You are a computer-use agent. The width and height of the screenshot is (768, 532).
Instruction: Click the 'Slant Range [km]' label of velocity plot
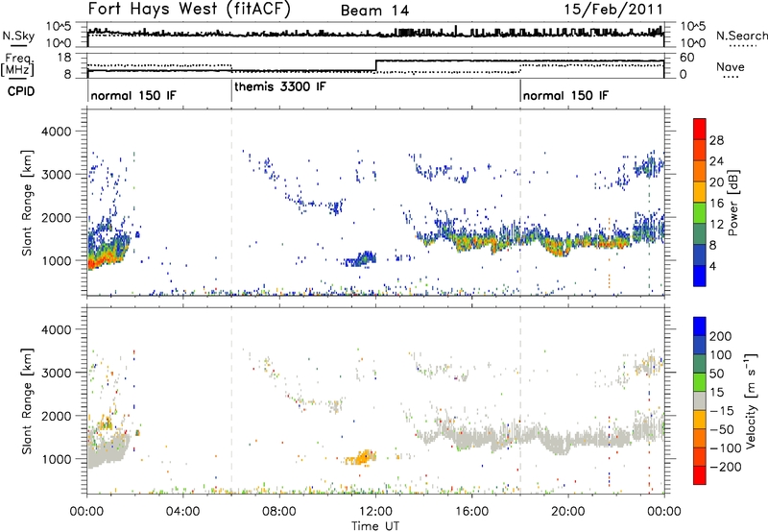27,400
